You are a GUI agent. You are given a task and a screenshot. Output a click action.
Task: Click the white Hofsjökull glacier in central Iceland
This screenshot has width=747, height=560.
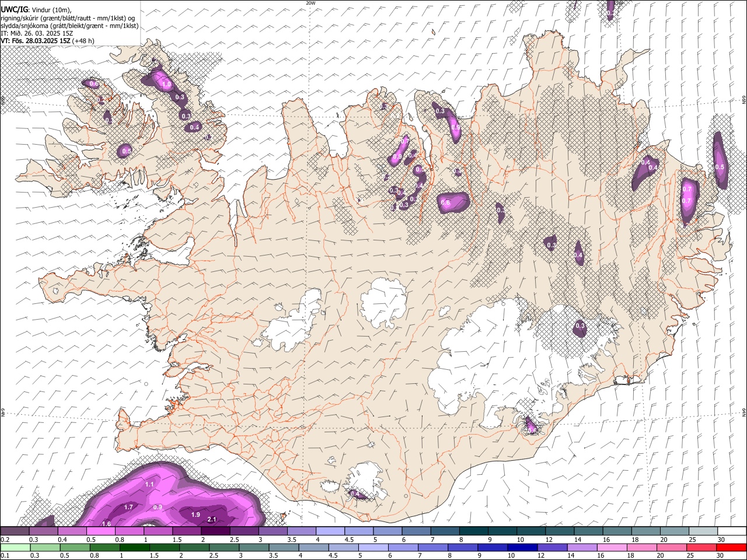point(384,303)
